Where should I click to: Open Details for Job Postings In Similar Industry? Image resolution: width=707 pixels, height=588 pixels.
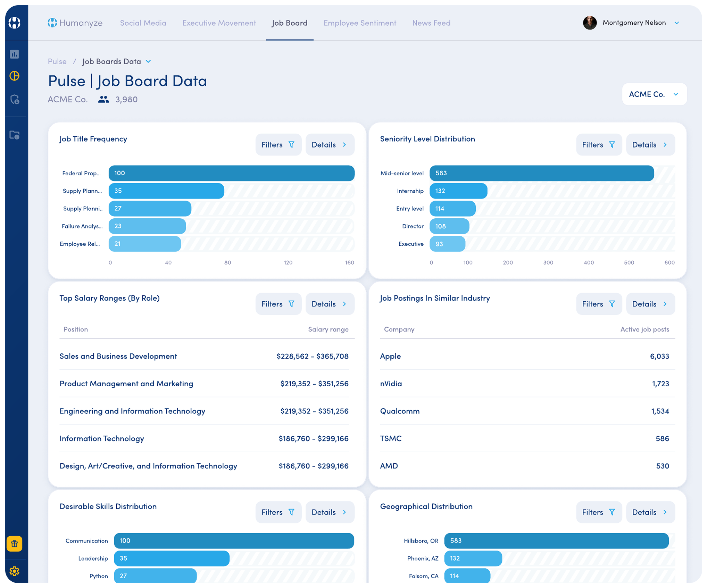(x=650, y=304)
